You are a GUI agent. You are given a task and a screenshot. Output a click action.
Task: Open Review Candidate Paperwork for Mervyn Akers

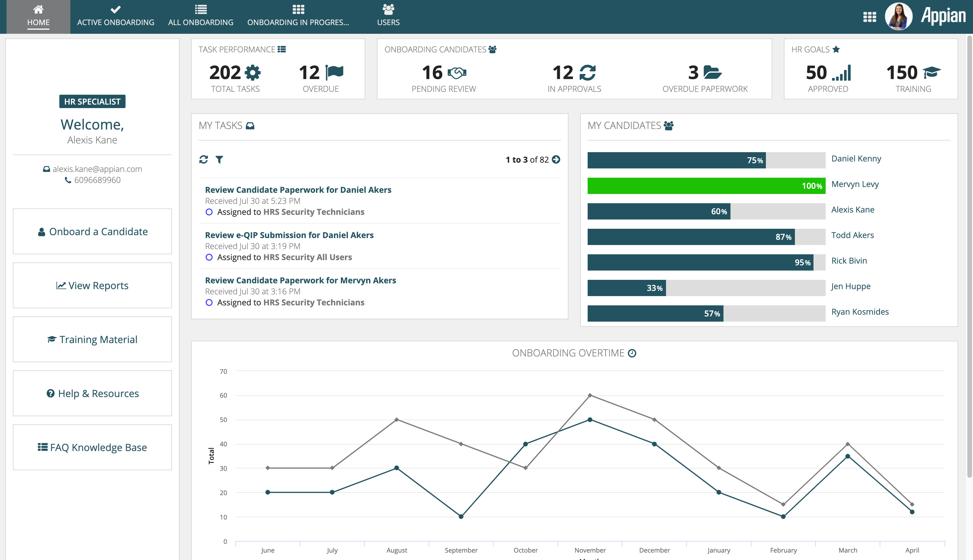click(x=301, y=280)
